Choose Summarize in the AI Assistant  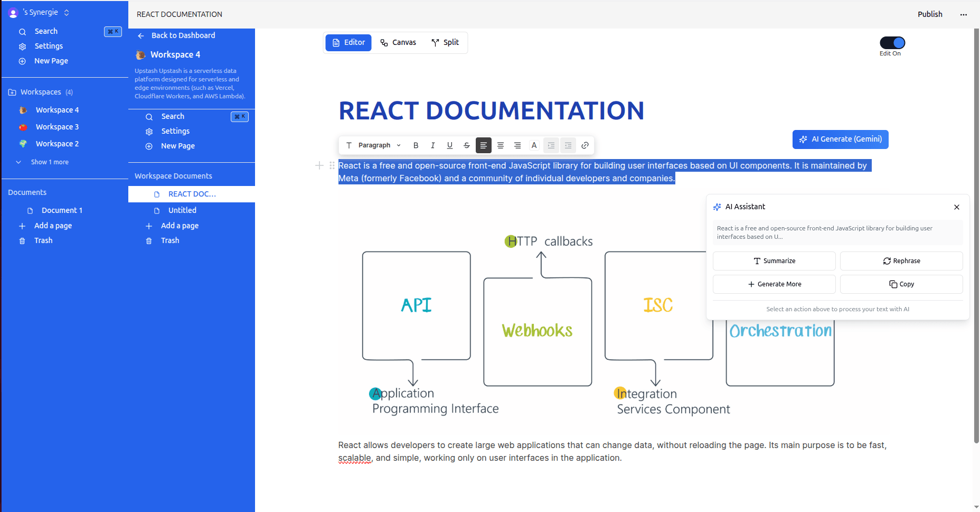click(774, 260)
